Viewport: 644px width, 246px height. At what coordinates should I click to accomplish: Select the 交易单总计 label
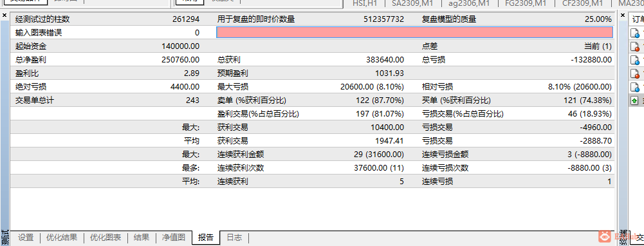coord(35,100)
